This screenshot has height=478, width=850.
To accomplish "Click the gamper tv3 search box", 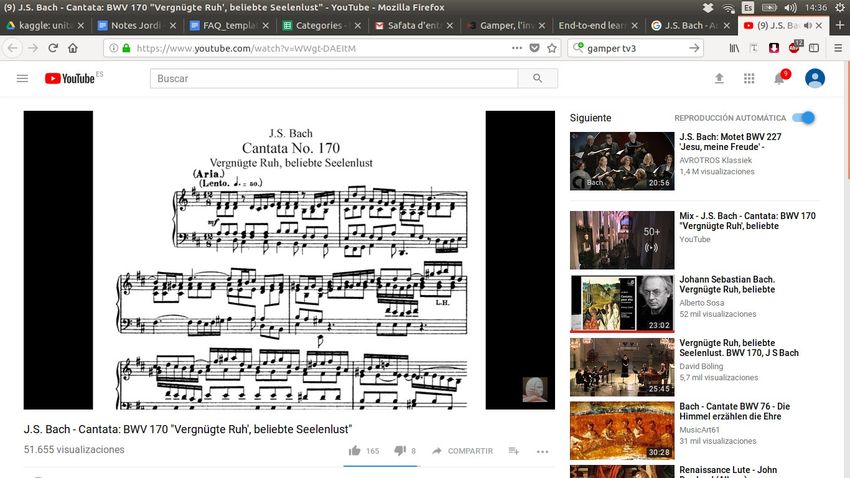I will pyautogui.click(x=634, y=48).
